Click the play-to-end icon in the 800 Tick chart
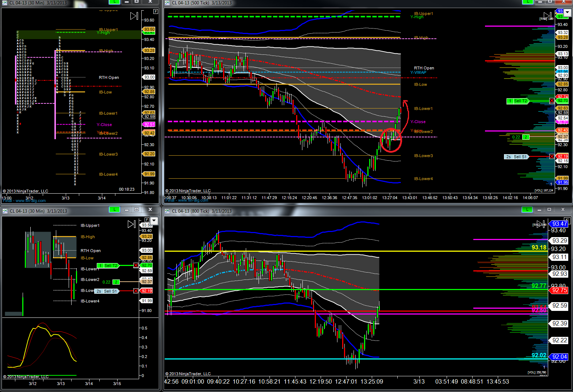Image resolution: width=573 pixels, height=392 pixels. click(x=541, y=223)
